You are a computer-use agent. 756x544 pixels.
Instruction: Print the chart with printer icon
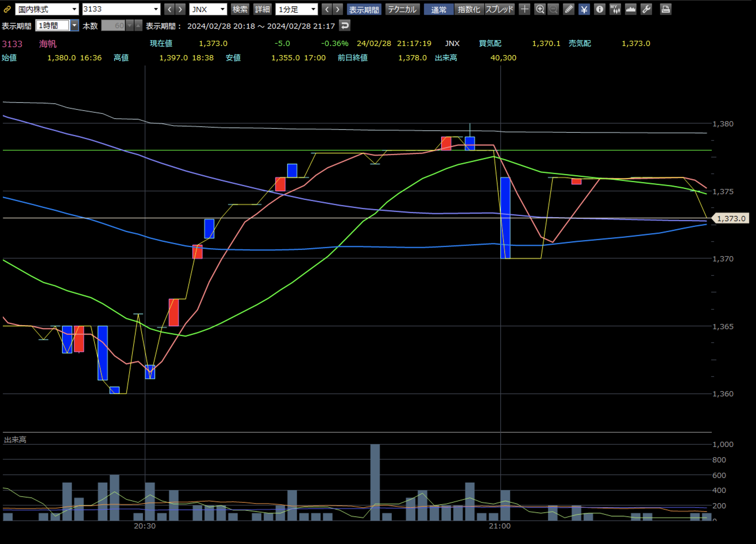coord(665,9)
